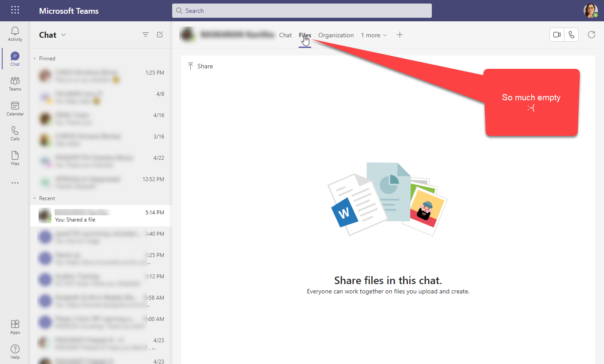
Task: Open Files in the left rail
Action: (x=15, y=158)
